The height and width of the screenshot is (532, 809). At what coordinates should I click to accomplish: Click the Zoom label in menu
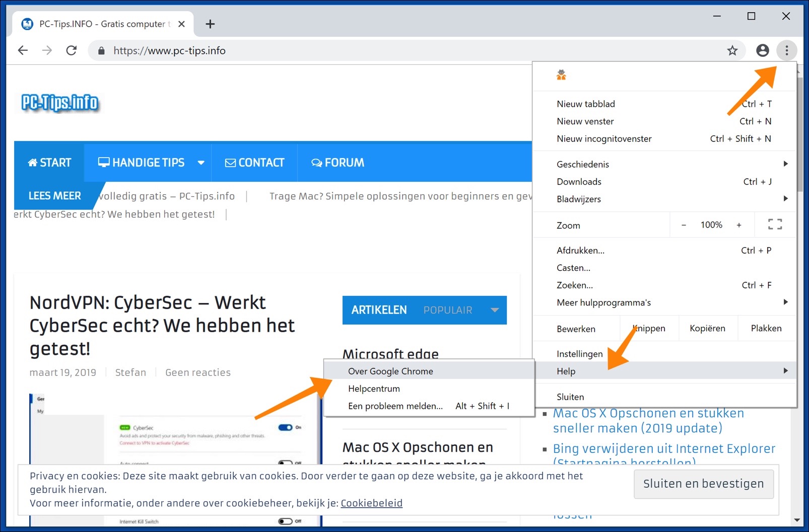568,225
